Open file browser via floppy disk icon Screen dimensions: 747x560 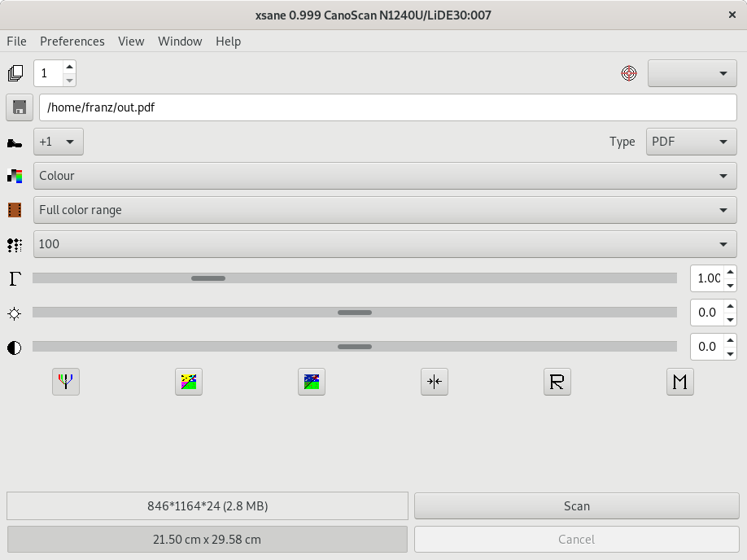[x=19, y=107]
